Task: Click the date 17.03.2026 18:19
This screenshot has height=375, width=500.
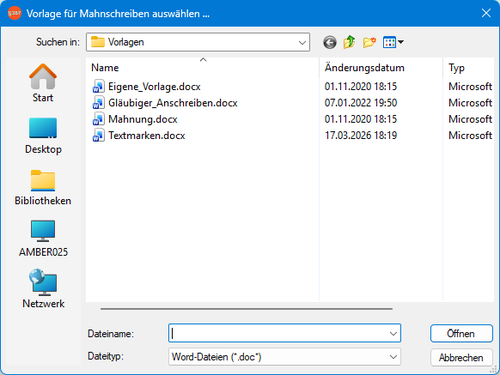Action: (x=361, y=136)
